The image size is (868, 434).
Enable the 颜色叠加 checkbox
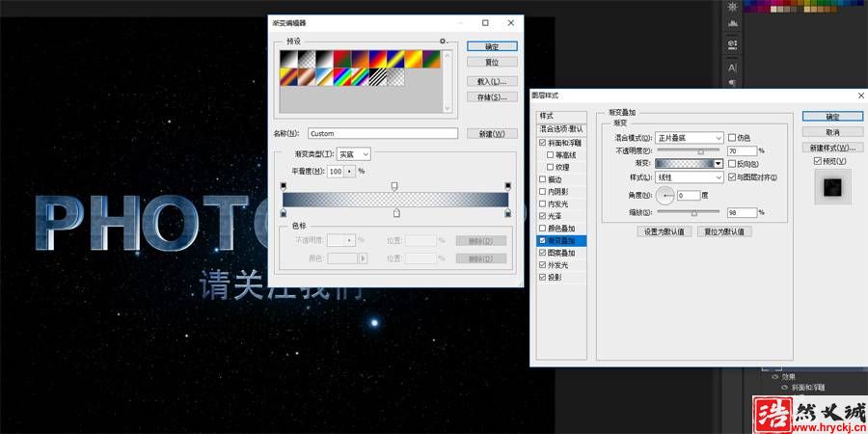click(541, 228)
